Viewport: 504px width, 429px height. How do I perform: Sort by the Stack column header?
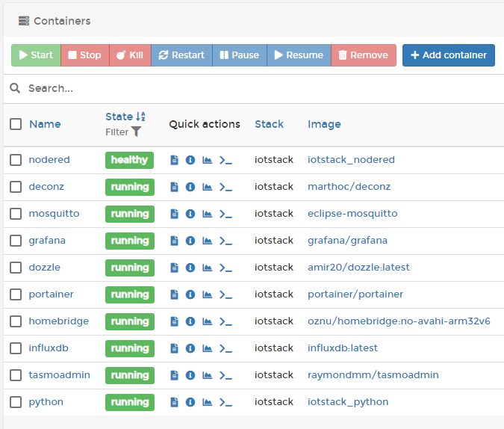click(269, 124)
